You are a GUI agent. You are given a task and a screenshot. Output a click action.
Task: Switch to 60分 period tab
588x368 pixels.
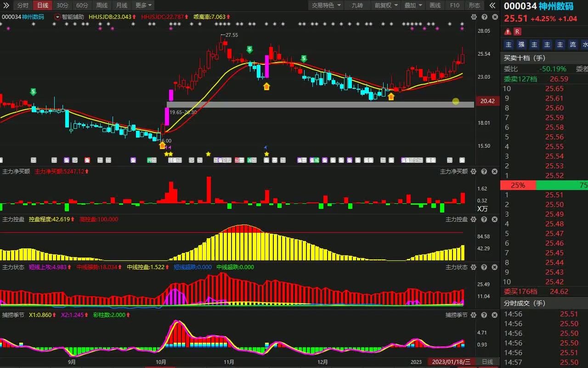pos(82,6)
